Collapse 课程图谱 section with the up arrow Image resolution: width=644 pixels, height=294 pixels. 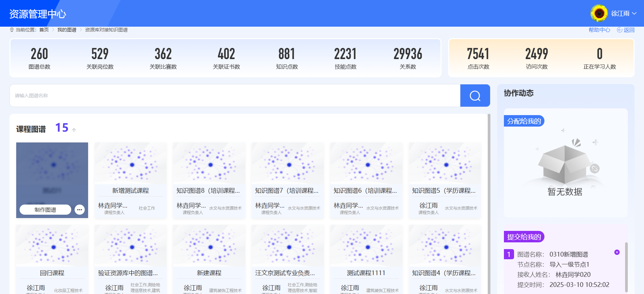point(74,130)
